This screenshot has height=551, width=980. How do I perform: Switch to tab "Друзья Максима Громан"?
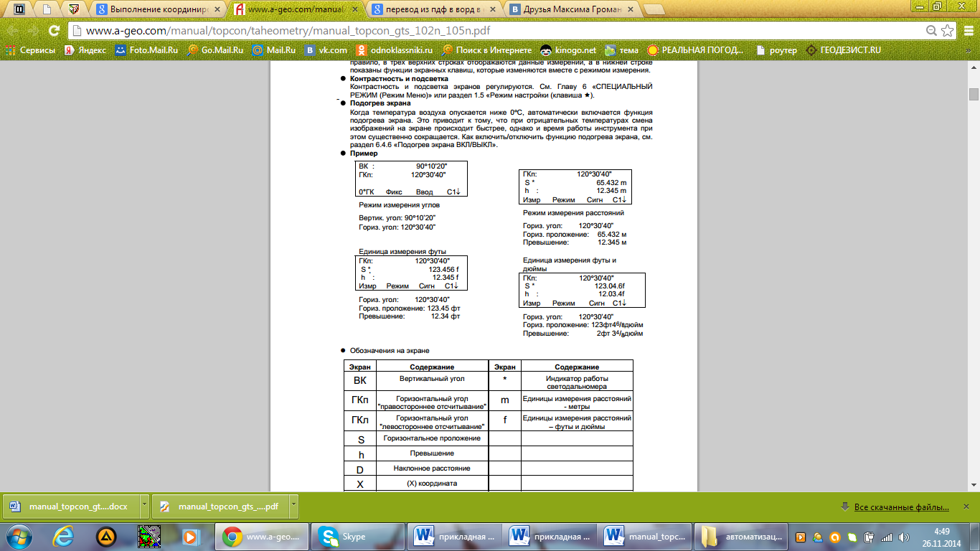[571, 9]
